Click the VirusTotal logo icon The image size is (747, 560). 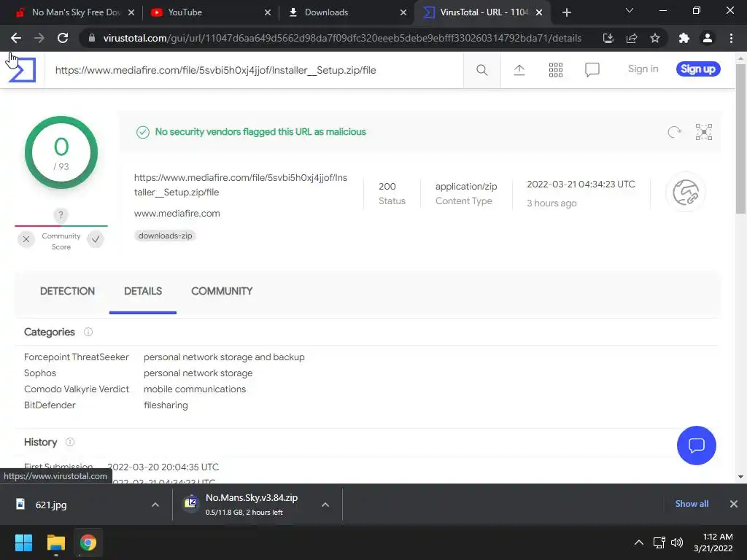pos(22,70)
